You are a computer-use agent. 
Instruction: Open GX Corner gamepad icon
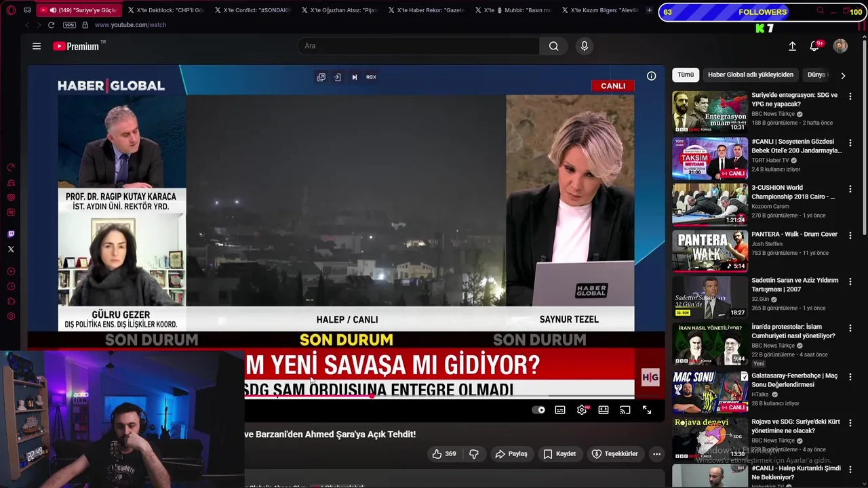(x=27, y=10)
